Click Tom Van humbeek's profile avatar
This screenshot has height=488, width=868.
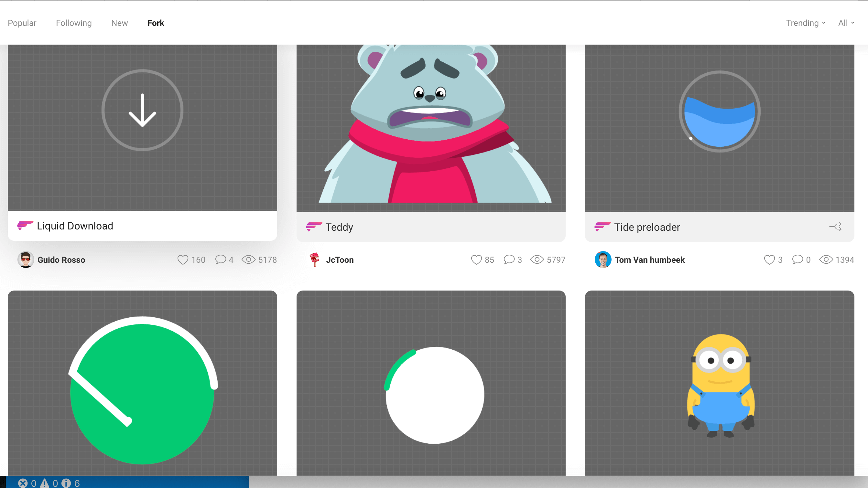(x=603, y=260)
